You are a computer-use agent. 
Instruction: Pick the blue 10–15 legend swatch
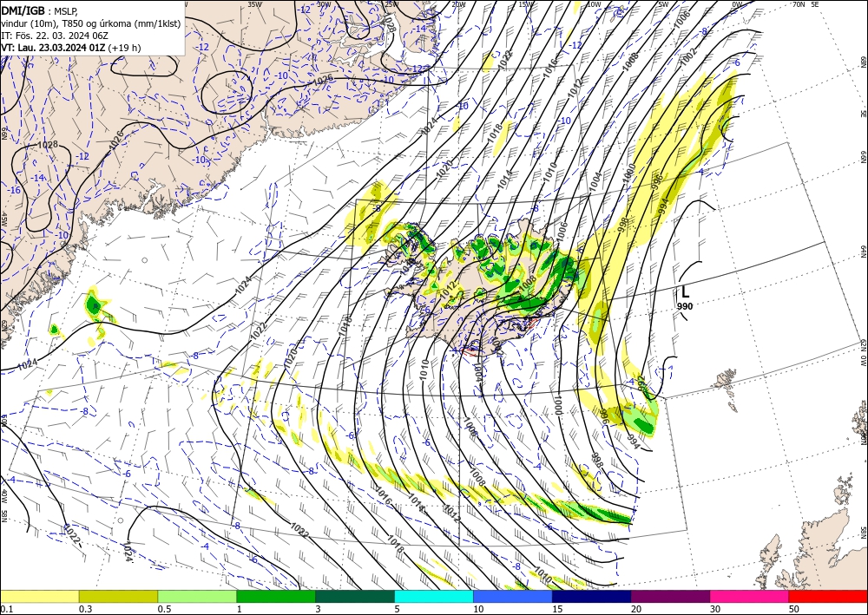point(513,596)
